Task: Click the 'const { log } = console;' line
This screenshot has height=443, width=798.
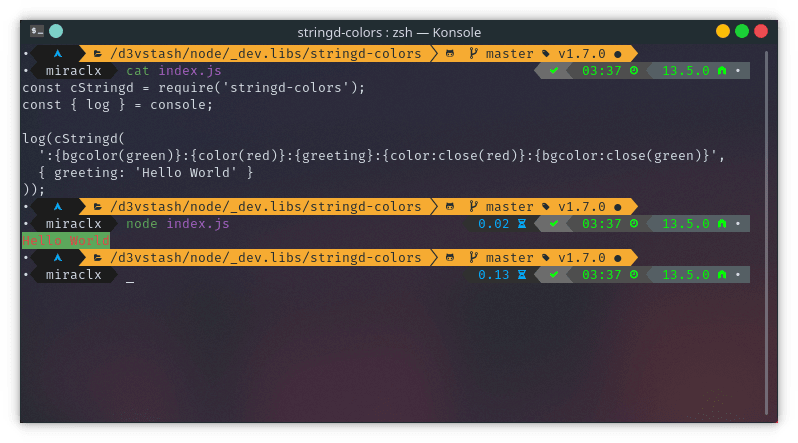Action: coord(118,105)
